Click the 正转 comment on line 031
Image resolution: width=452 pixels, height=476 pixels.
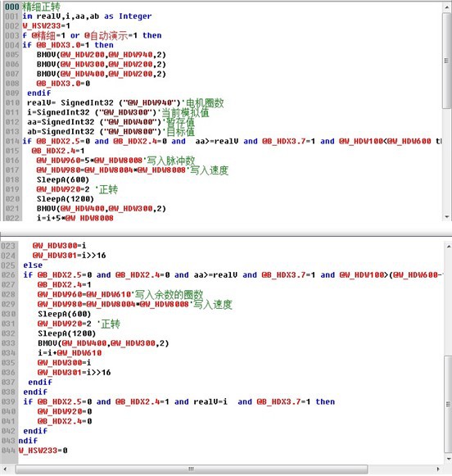[x=111, y=324]
